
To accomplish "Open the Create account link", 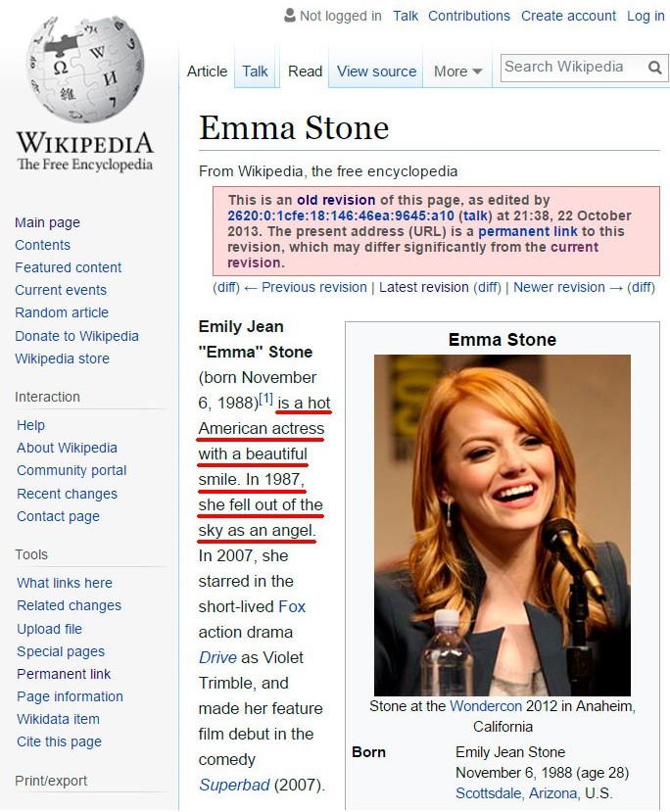I will coord(568,16).
